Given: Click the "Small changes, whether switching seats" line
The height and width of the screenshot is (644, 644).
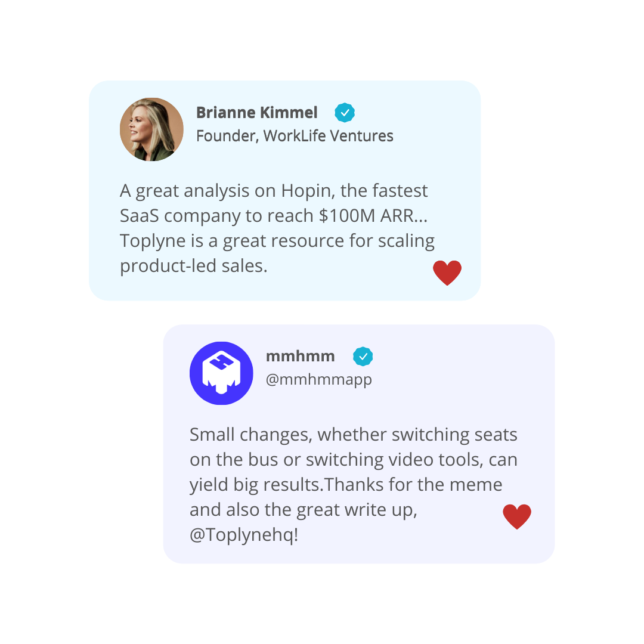Looking at the screenshot, I should coord(353,435).
